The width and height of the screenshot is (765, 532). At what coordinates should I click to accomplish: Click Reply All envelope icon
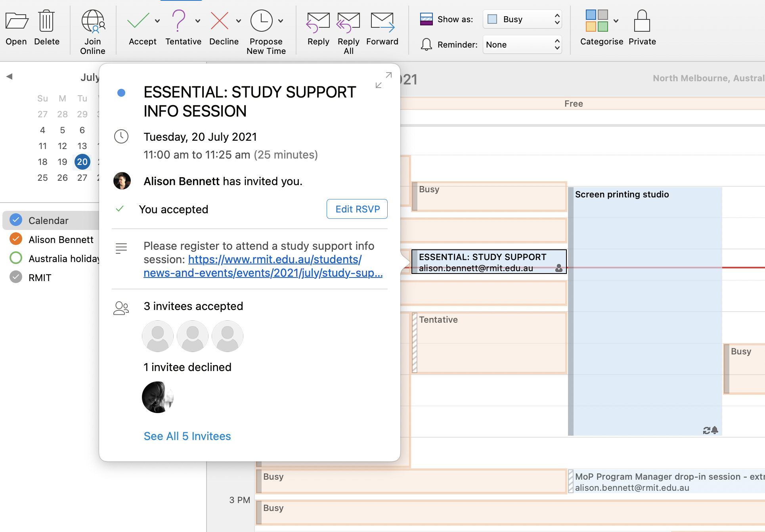[348, 23]
